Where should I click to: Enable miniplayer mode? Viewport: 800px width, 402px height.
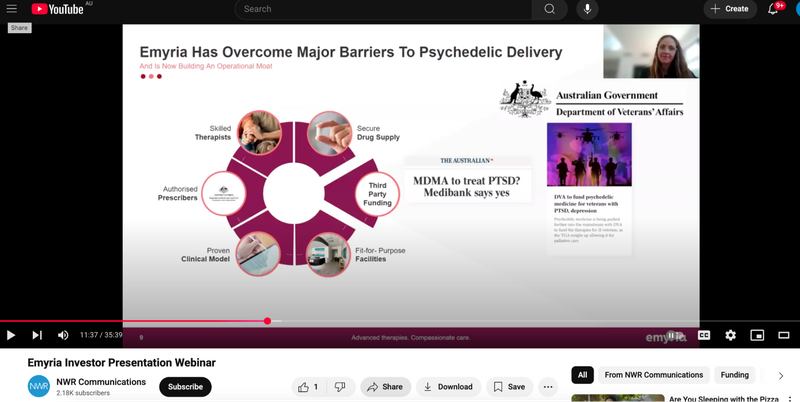click(757, 335)
